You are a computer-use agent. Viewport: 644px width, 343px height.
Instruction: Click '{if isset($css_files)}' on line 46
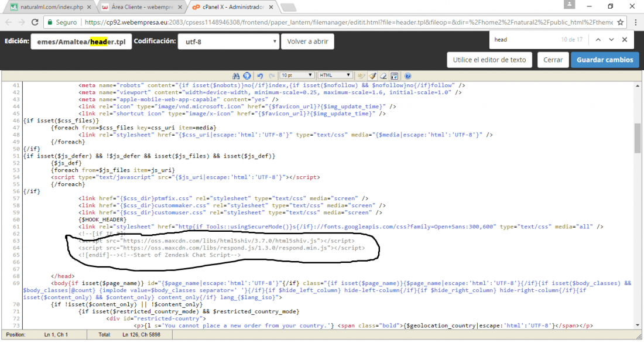tap(61, 121)
